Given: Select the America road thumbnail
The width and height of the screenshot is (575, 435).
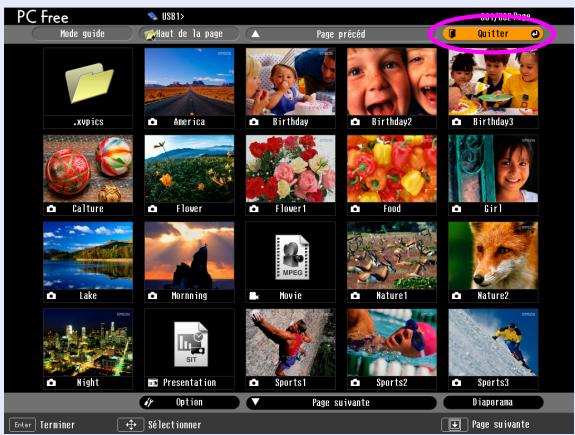Looking at the screenshot, I should 189,82.
